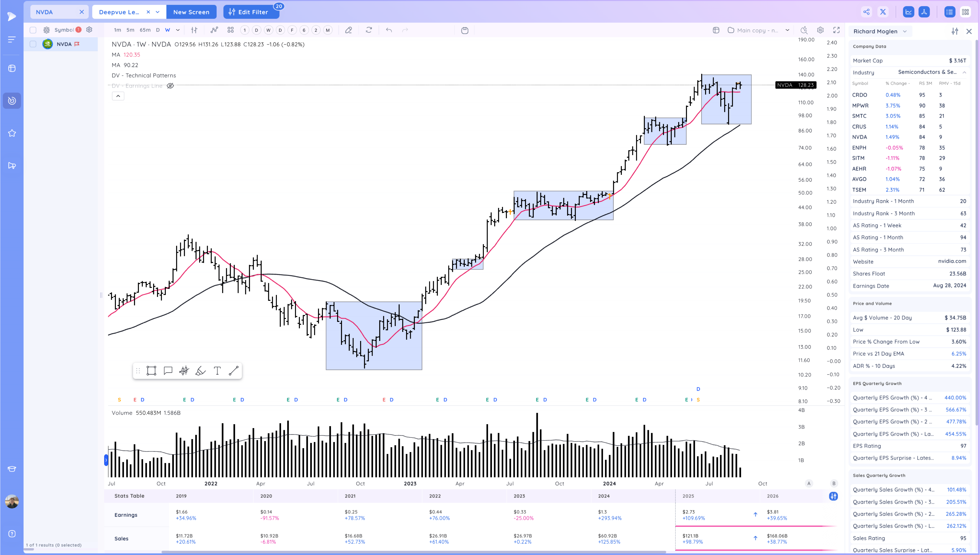
Task: Select the trend line drawing tool
Action: (234, 371)
